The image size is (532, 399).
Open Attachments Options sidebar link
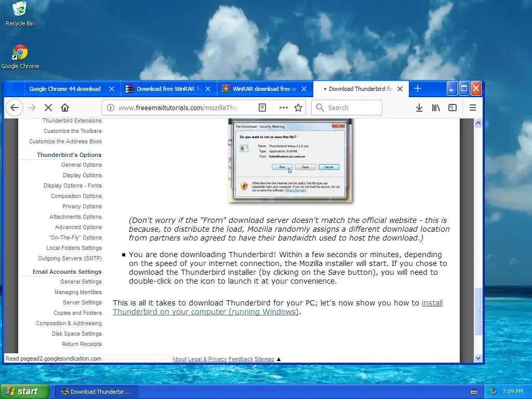(x=75, y=217)
